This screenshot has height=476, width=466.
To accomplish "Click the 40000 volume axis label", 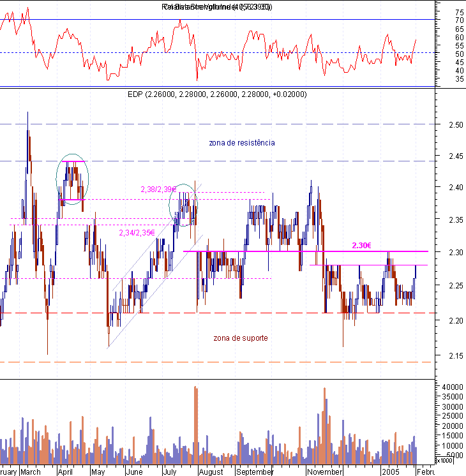I will (453, 387).
